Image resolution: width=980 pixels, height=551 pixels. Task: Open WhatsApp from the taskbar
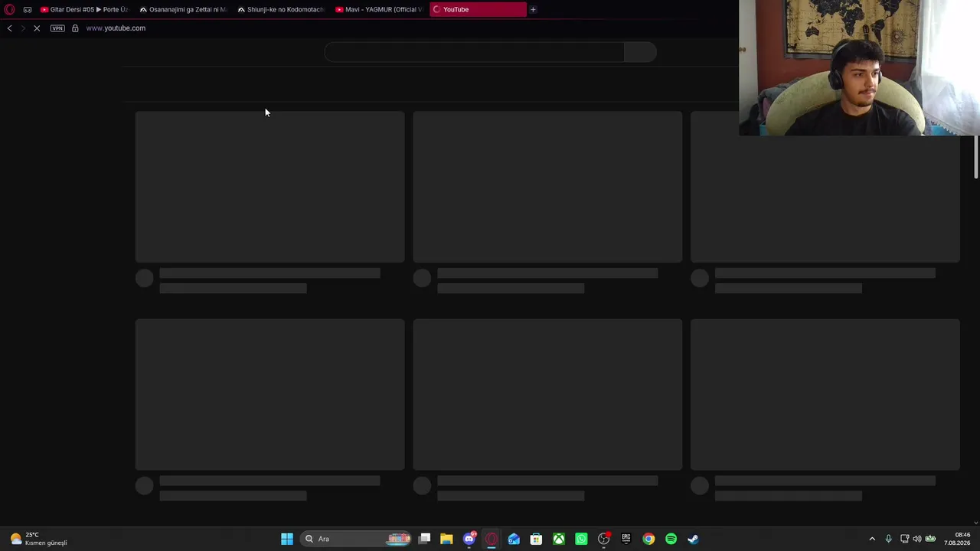pos(581,539)
